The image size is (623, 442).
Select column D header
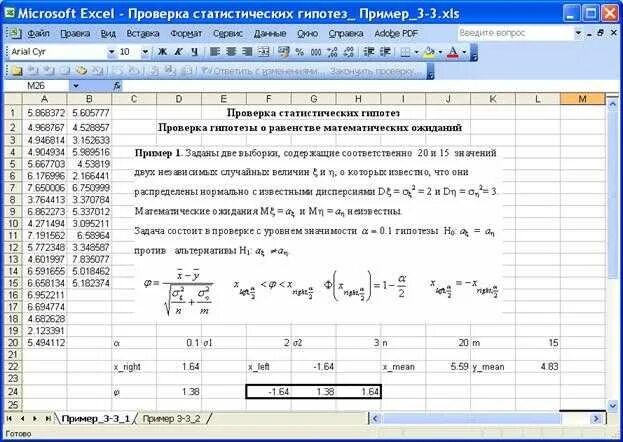tap(179, 99)
